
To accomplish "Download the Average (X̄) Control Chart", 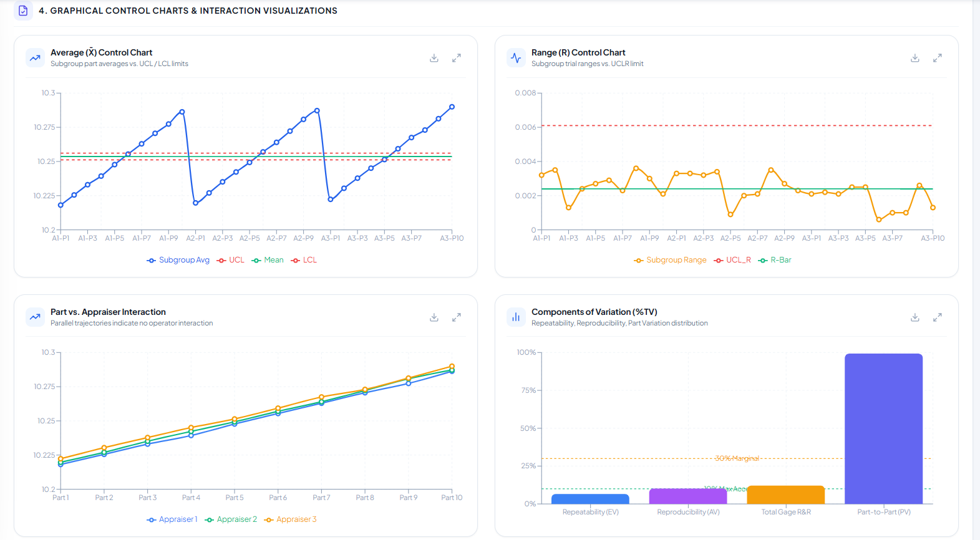I will pyautogui.click(x=434, y=58).
